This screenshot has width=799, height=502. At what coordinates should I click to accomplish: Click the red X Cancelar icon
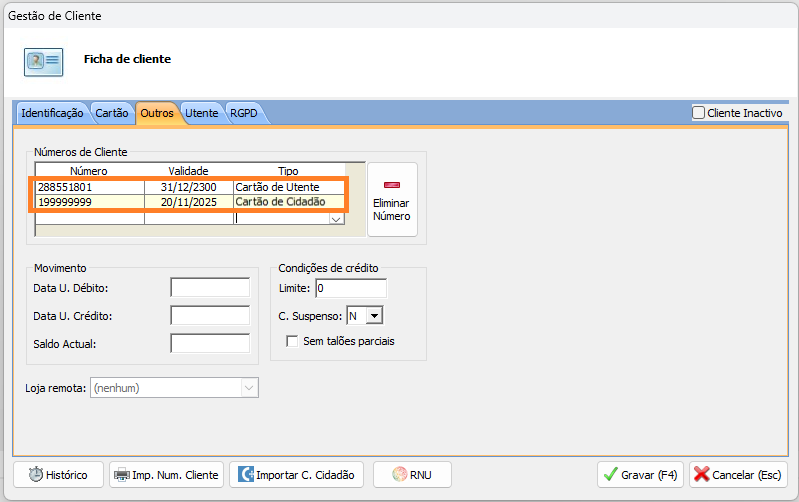(702, 475)
